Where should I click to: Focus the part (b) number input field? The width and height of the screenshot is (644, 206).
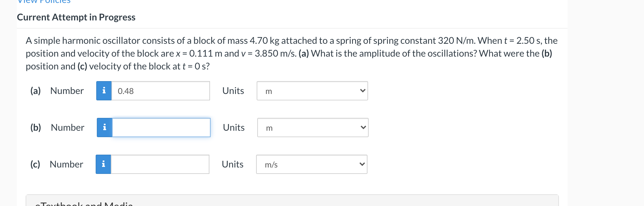point(161,127)
